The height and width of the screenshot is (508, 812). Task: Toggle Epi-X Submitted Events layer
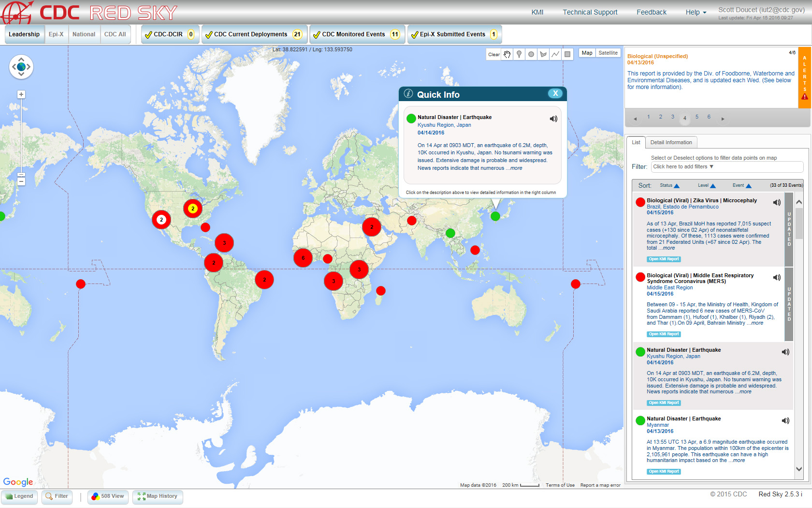click(x=414, y=35)
